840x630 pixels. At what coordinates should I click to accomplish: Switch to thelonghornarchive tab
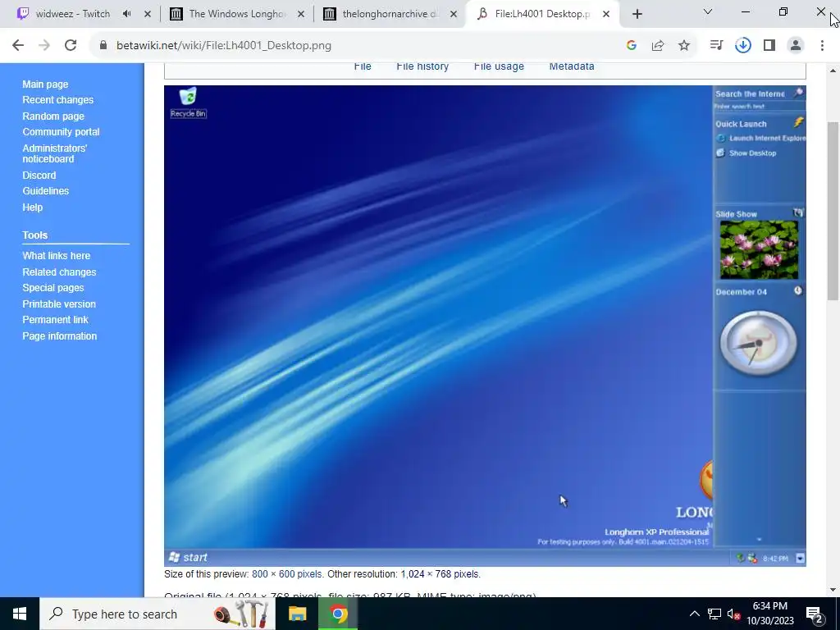click(390, 14)
